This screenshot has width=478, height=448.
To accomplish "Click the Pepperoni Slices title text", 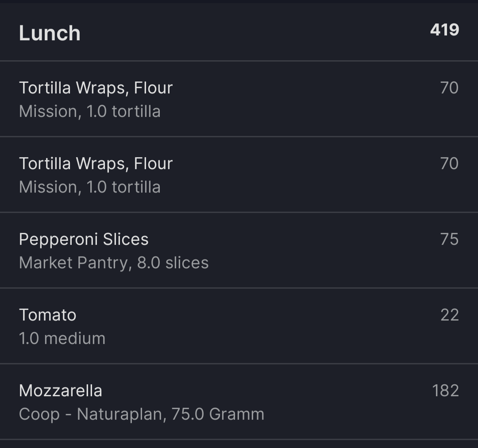I will [84, 239].
